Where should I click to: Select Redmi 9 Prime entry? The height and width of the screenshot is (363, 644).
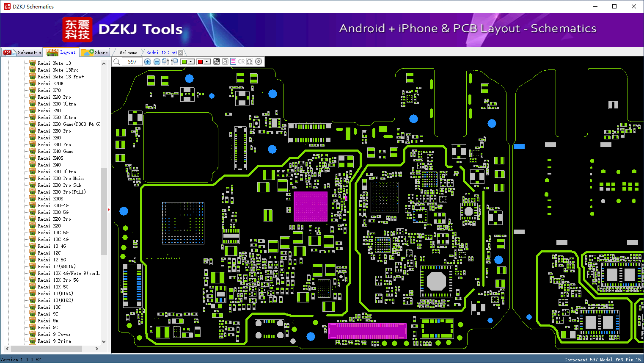pyautogui.click(x=54, y=341)
